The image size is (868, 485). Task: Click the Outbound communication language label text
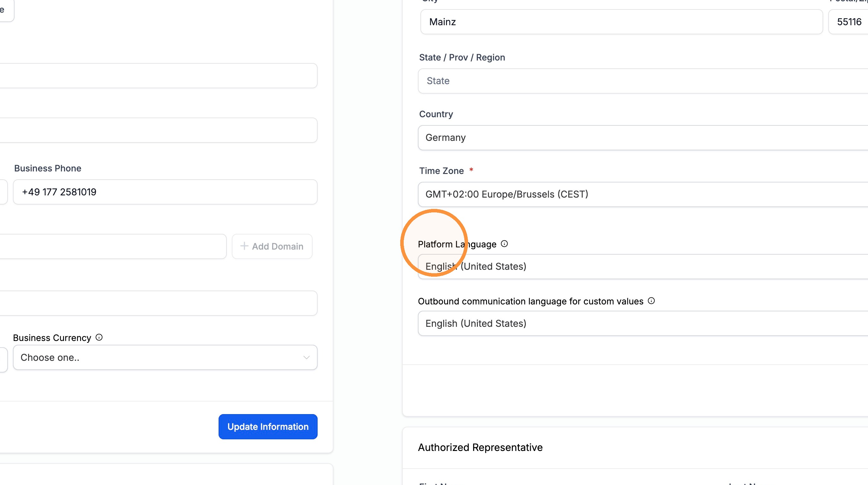(531, 301)
